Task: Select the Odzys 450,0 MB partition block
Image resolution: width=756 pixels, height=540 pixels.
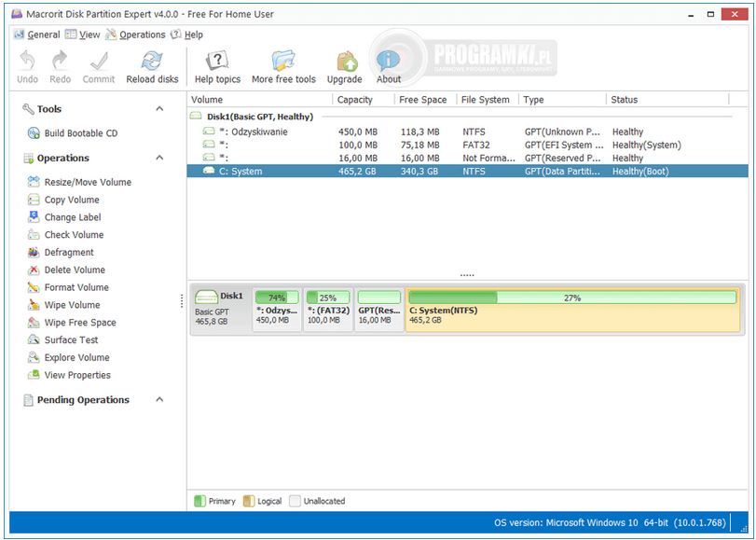Action: pos(277,310)
